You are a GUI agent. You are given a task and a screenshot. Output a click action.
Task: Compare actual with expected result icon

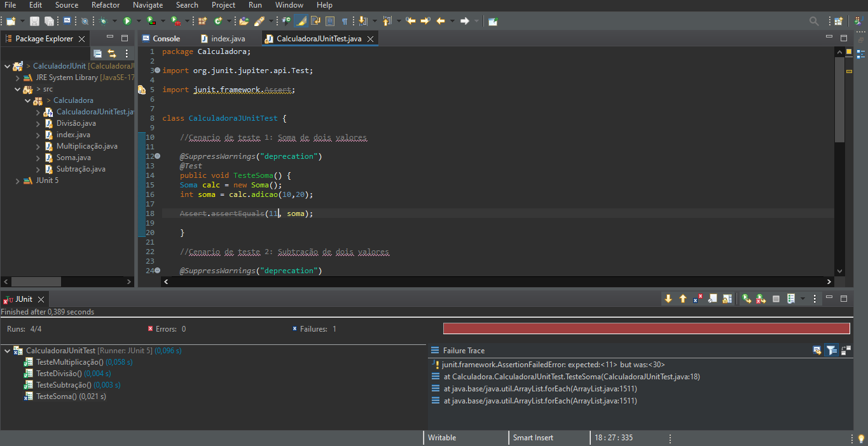tap(845, 350)
